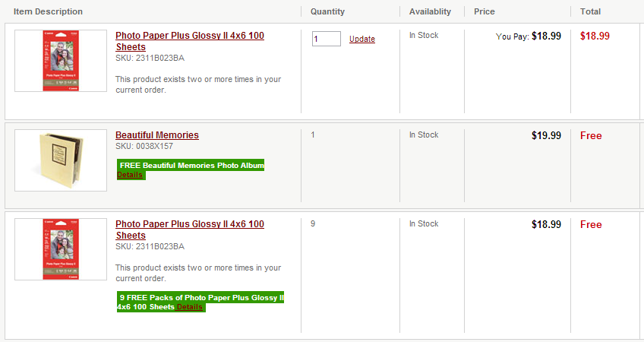The width and height of the screenshot is (644, 342).
Task: Open the Beautiful Memories album thumbnail
Action: point(61,160)
